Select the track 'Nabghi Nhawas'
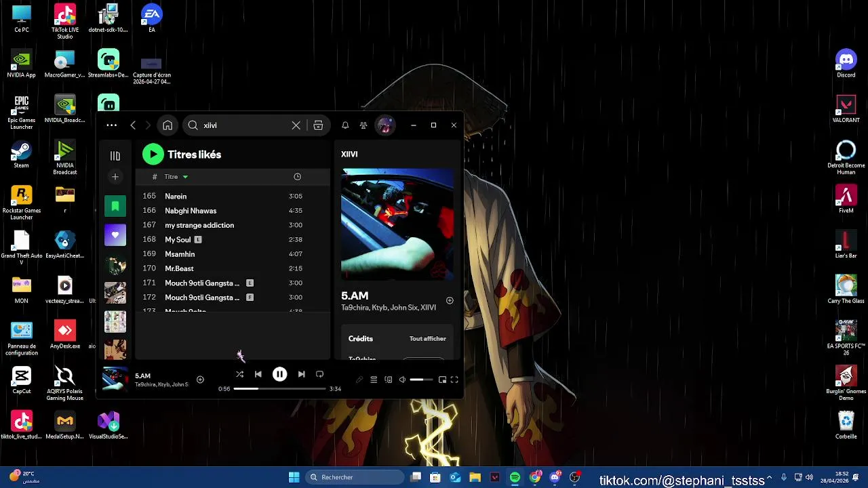The image size is (868, 488). click(233, 211)
